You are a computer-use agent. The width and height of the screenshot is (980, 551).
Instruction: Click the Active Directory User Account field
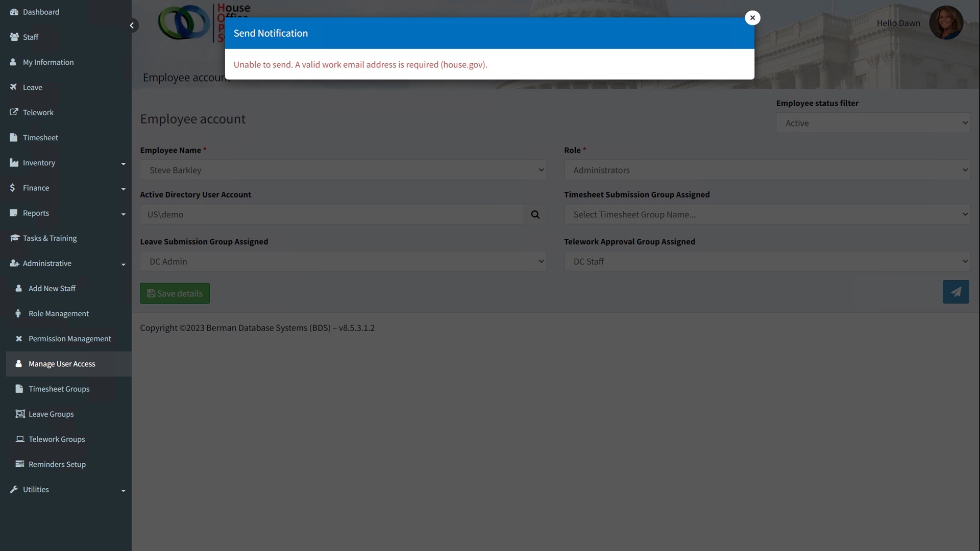[x=332, y=215]
